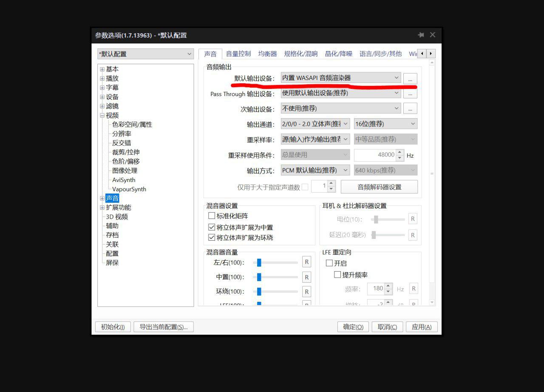Click the pin icon in title bar
This screenshot has height=392, width=544.
tap(421, 35)
